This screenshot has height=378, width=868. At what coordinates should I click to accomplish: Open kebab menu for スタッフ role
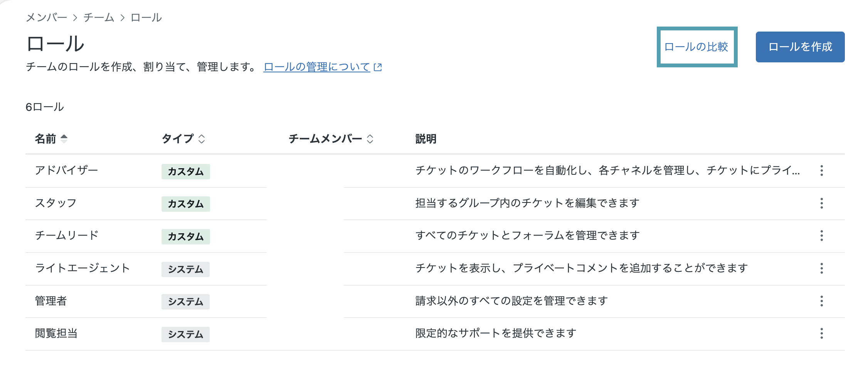point(821,203)
